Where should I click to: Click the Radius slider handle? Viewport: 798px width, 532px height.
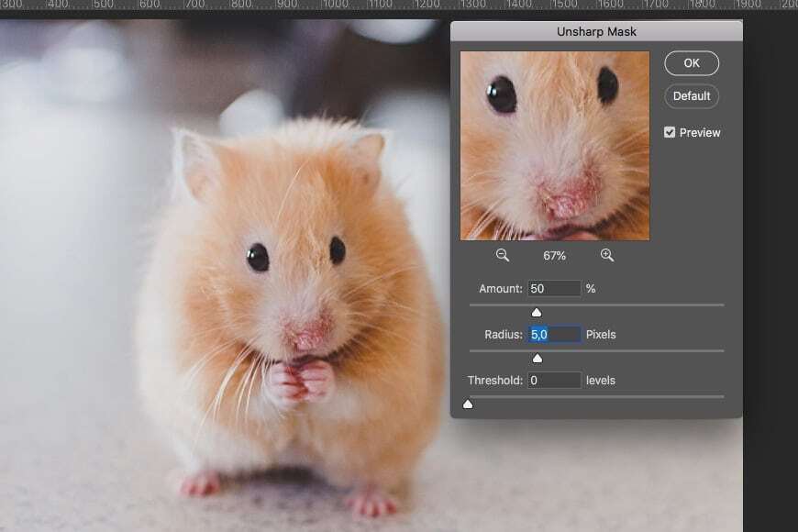(x=538, y=359)
